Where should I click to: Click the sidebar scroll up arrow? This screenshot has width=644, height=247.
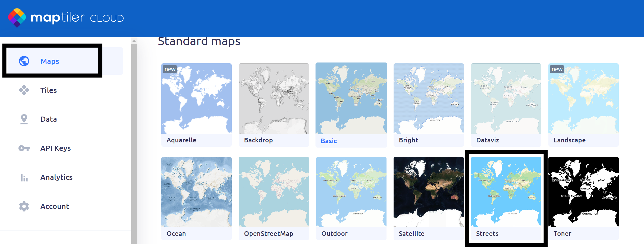pyautogui.click(x=134, y=41)
